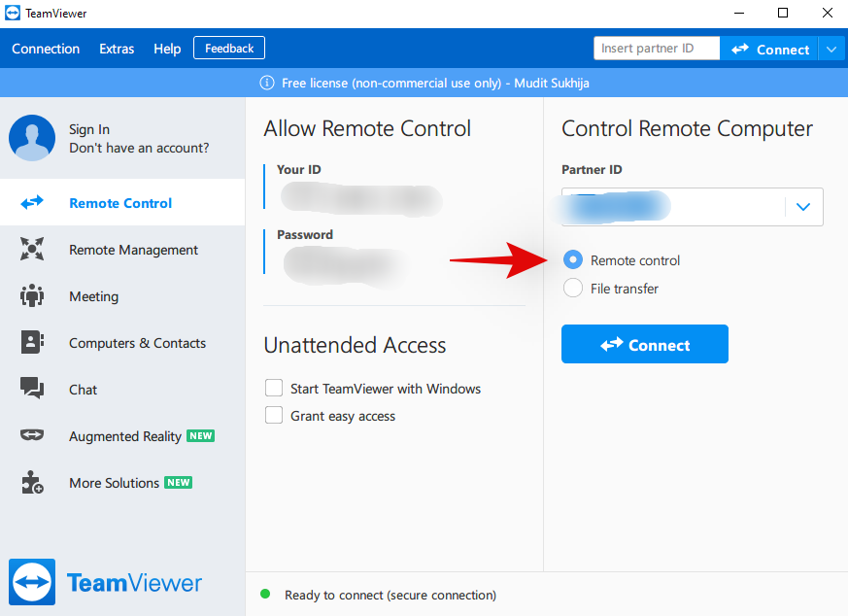
Task: Open the Augmented Reality headset icon
Action: tap(32, 436)
